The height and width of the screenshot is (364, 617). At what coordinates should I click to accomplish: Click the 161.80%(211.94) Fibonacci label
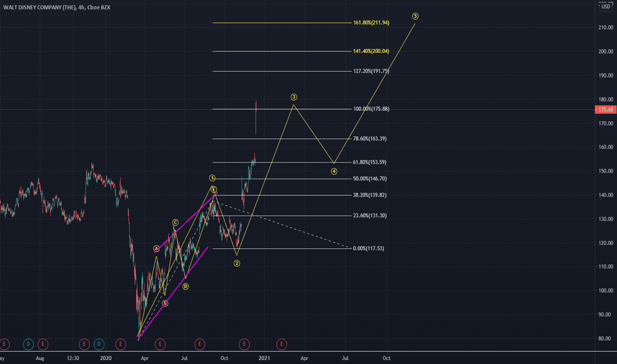point(371,23)
